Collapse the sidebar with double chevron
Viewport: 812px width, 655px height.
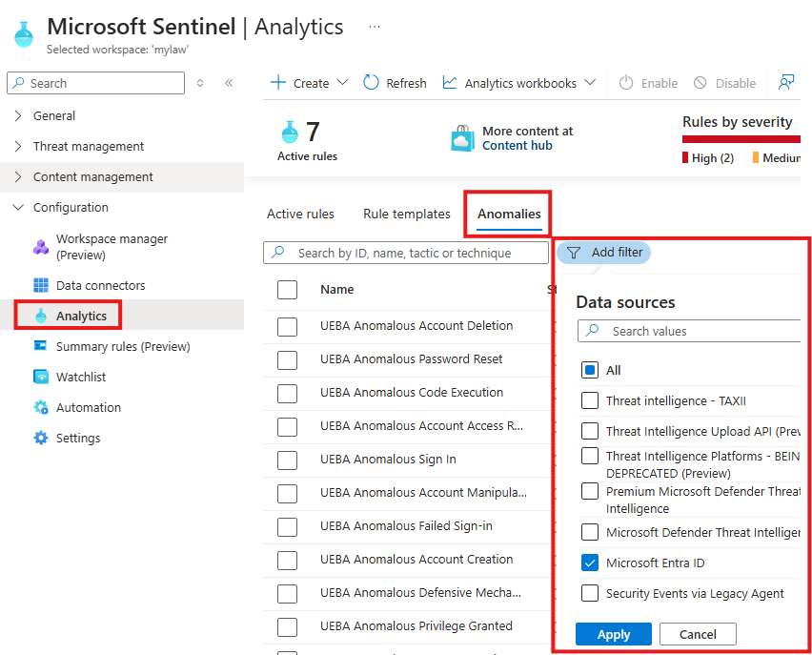229,83
